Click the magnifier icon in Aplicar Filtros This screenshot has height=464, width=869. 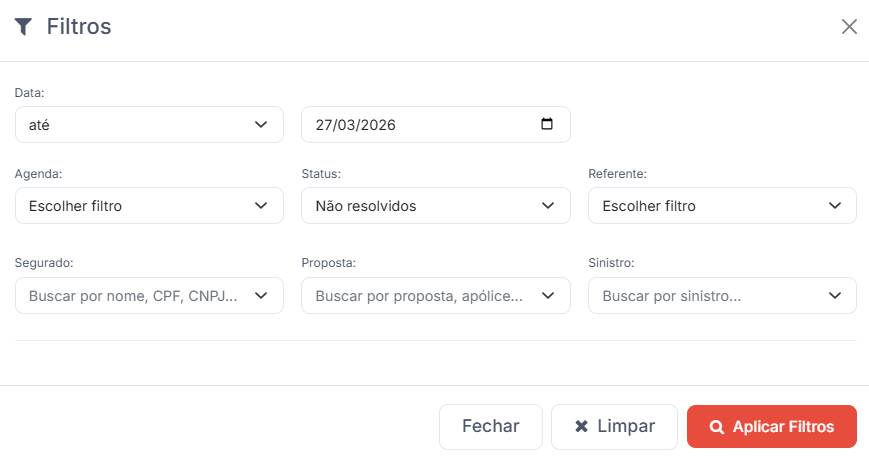click(x=716, y=427)
